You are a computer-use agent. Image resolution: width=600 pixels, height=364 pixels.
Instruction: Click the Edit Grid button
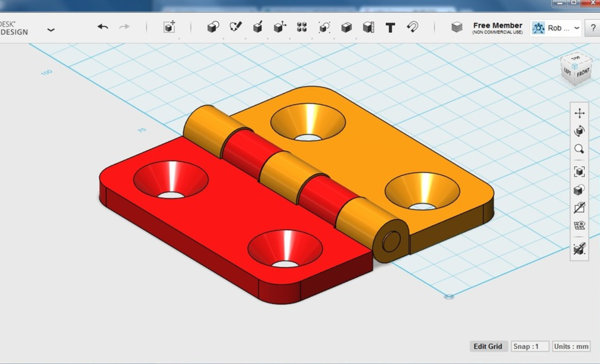tap(488, 346)
